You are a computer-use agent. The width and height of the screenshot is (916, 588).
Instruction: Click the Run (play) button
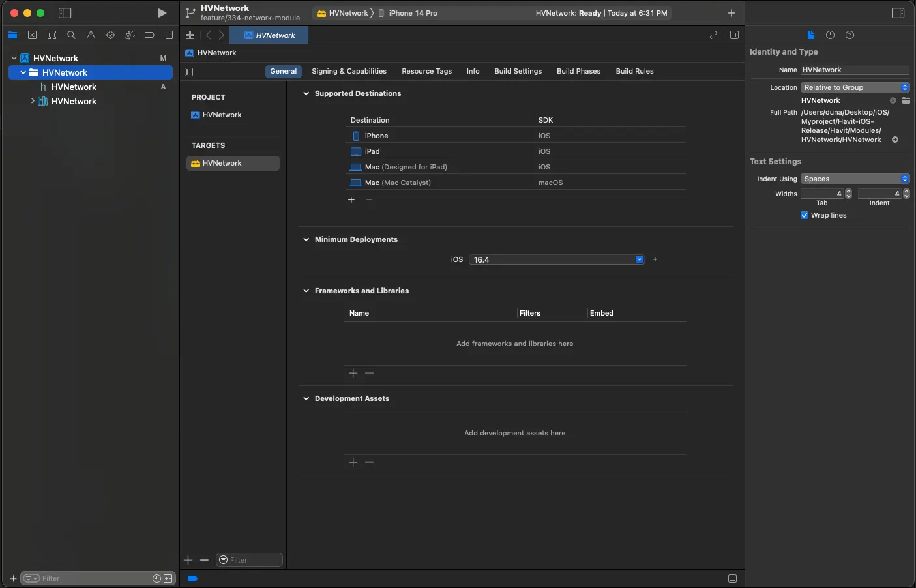162,13
